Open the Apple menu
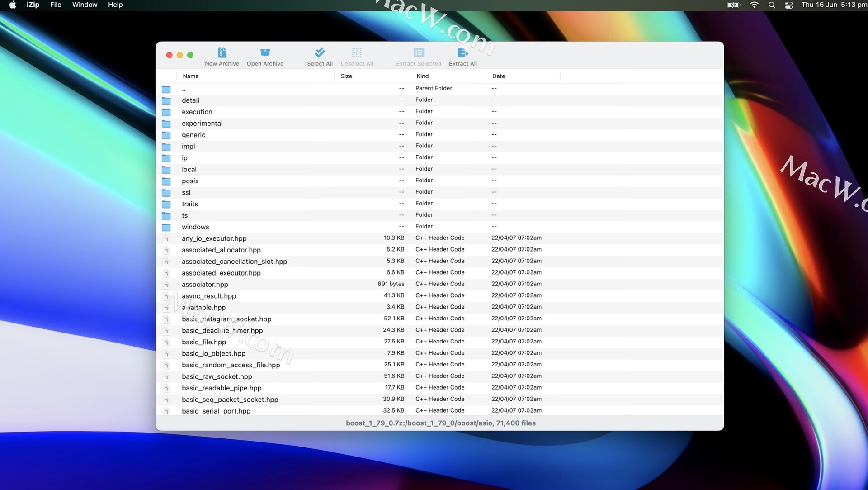The image size is (868, 490). (13, 5)
